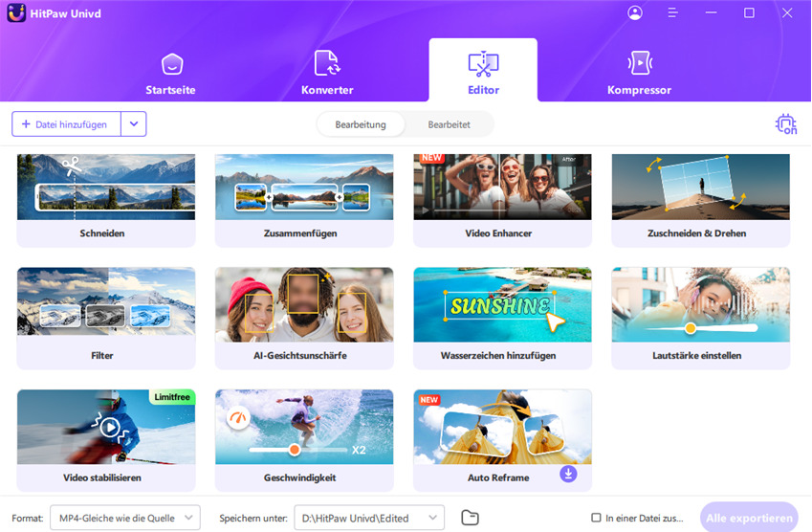Screen dimensions: 812x532
Task: Open the Konverter module icon
Action: coord(327,64)
